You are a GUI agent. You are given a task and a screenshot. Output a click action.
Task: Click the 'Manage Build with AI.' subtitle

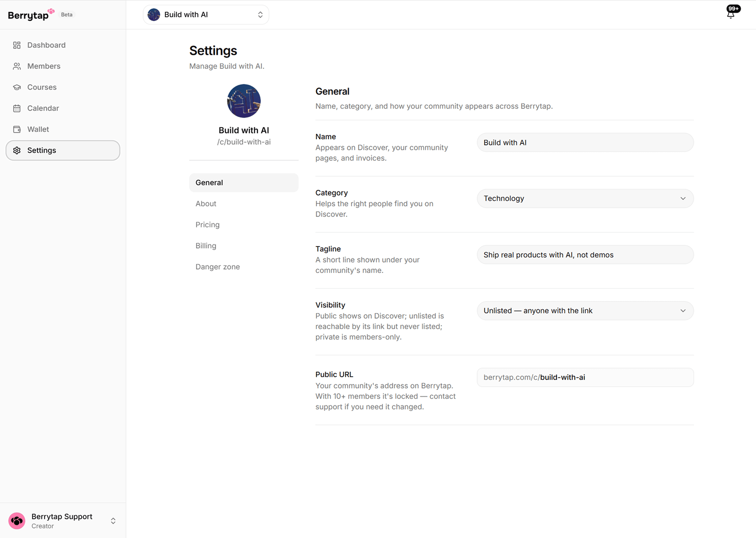tap(227, 66)
